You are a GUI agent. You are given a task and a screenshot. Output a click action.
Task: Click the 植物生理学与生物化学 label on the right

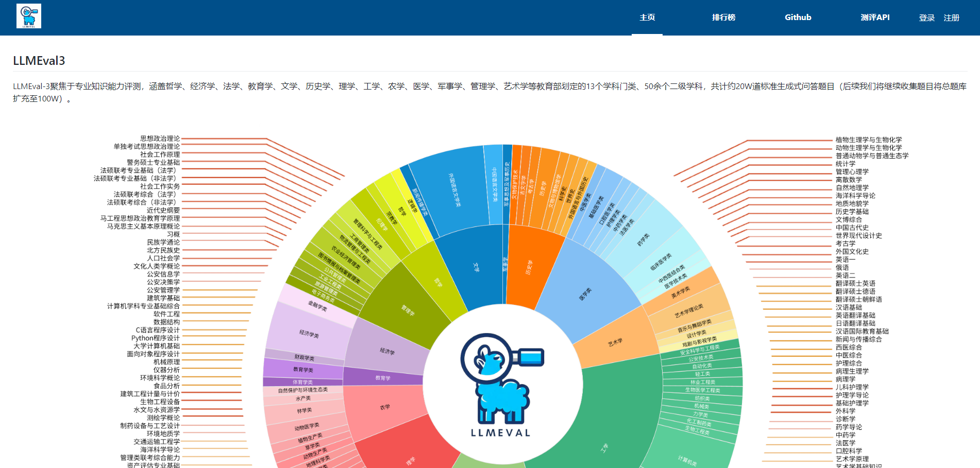(x=869, y=140)
